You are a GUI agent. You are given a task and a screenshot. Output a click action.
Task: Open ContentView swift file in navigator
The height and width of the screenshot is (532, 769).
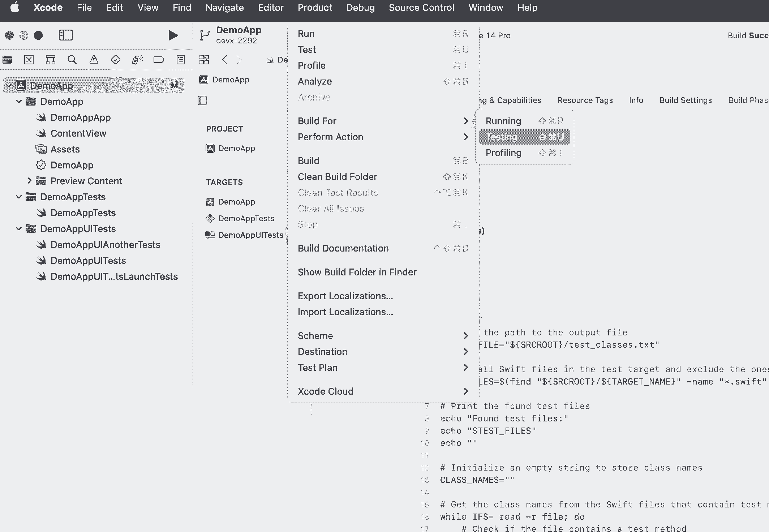click(78, 133)
